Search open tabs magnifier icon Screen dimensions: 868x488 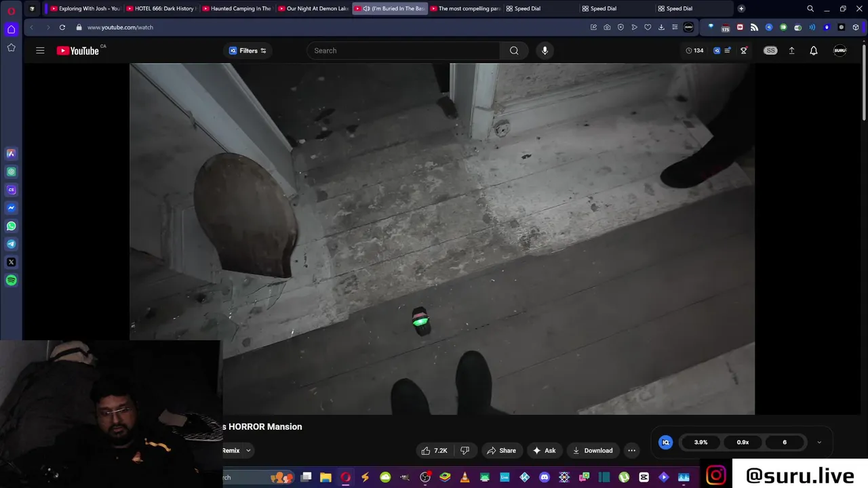pos(810,9)
